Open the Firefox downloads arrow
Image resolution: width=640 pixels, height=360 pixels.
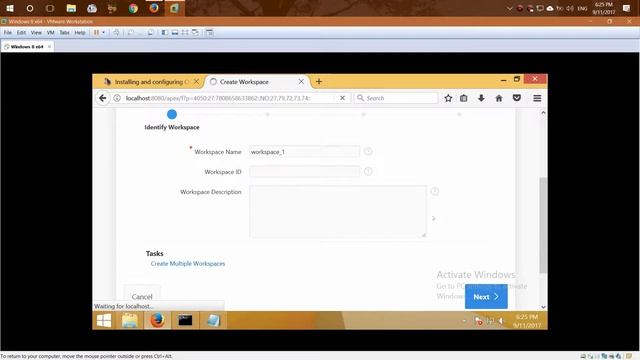tap(481, 98)
